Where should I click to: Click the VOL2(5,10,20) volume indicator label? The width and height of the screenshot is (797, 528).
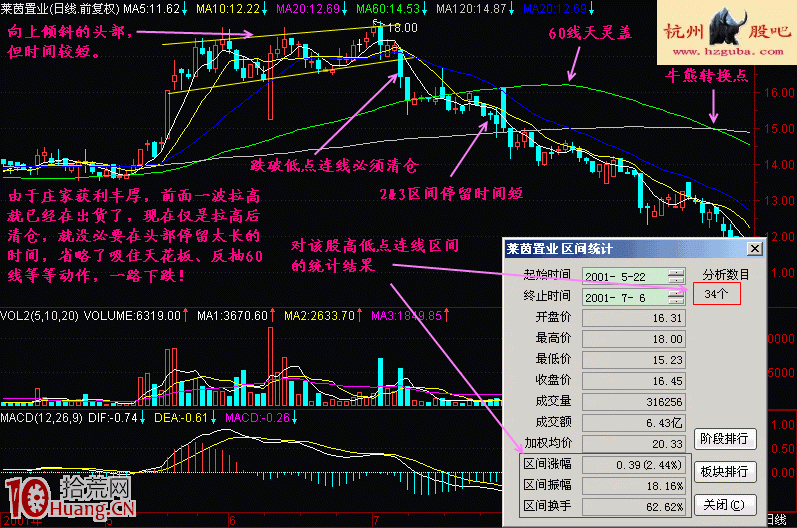[39, 316]
